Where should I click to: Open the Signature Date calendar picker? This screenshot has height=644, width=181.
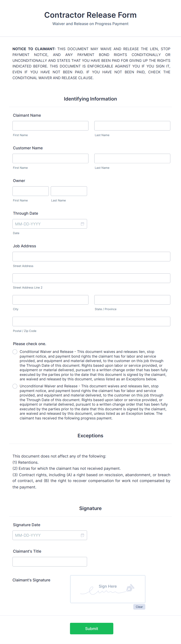tap(83, 535)
